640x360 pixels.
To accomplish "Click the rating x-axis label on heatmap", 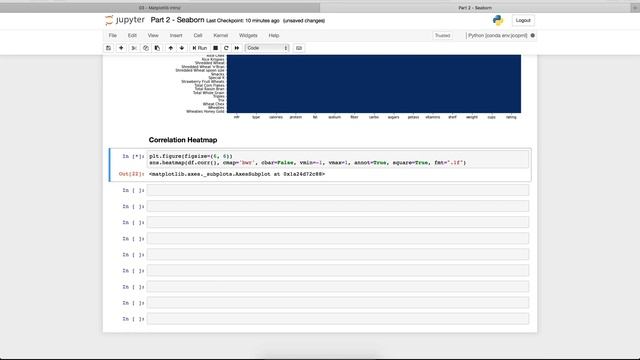I will pyautogui.click(x=511, y=117).
